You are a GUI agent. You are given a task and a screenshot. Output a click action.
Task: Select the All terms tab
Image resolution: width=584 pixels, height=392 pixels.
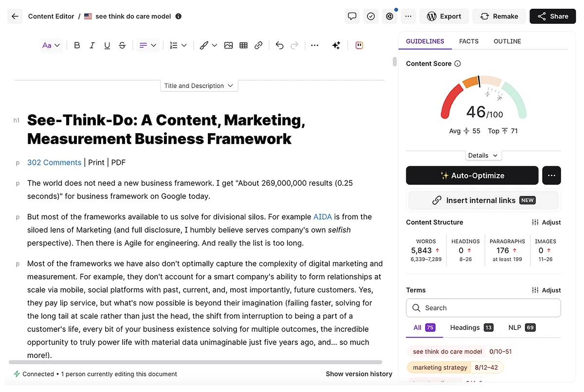pos(424,328)
